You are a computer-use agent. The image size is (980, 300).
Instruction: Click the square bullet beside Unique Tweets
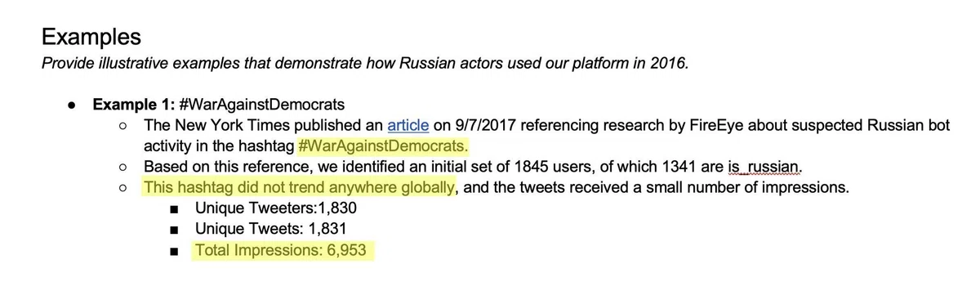point(173,230)
